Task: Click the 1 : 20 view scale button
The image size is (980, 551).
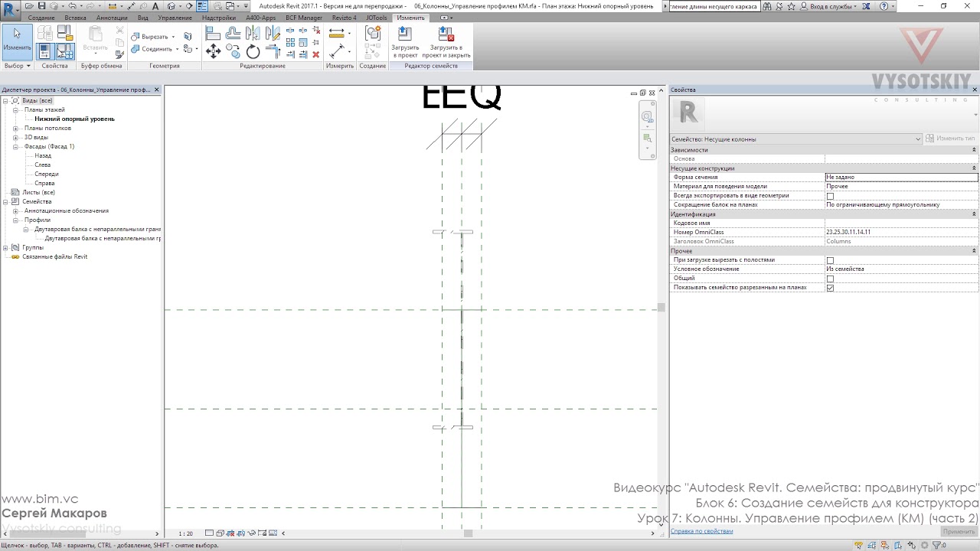Action: [x=186, y=533]
